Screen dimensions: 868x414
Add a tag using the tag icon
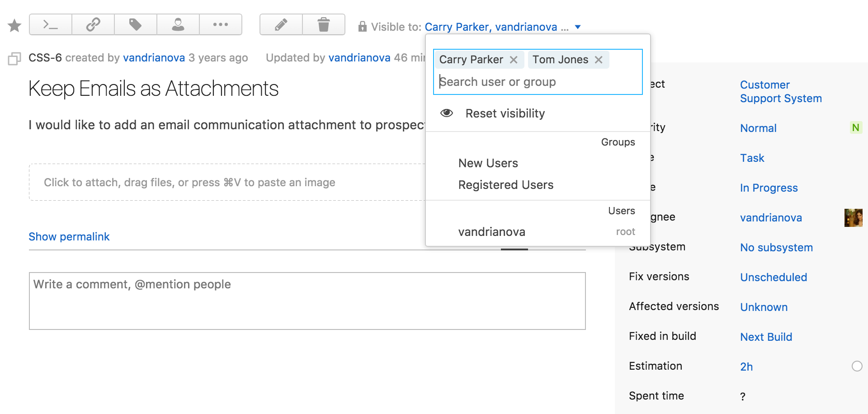135,24
